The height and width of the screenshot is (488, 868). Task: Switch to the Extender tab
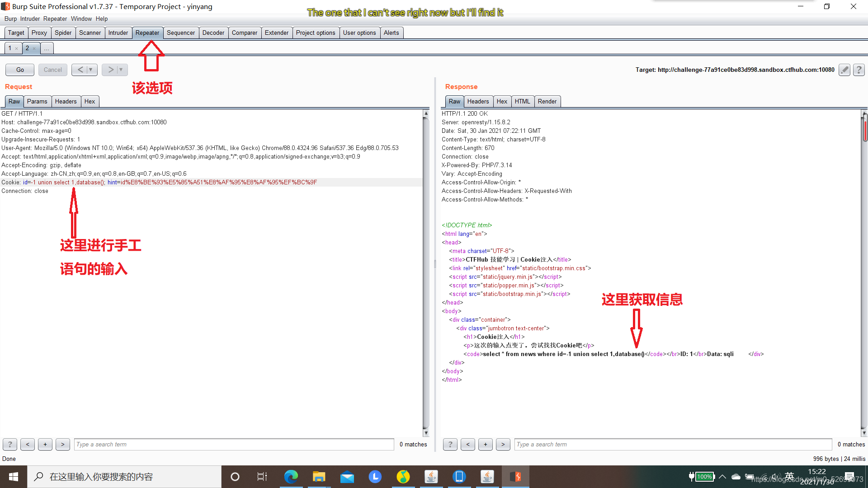[x=277, y=33]
